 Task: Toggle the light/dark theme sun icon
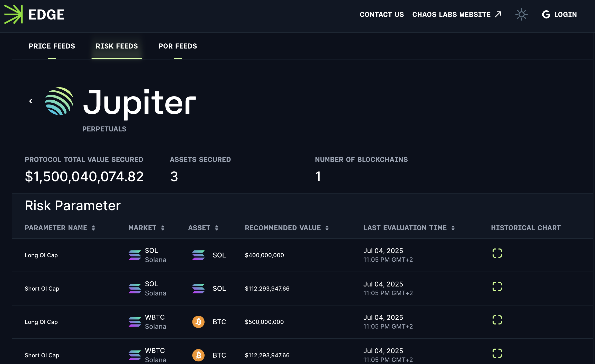pyautogui.click(x=521, y=14)
